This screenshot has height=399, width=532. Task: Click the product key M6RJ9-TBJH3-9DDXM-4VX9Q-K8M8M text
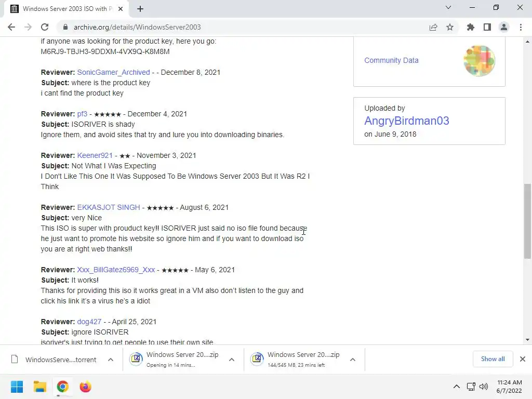point(105,51)
